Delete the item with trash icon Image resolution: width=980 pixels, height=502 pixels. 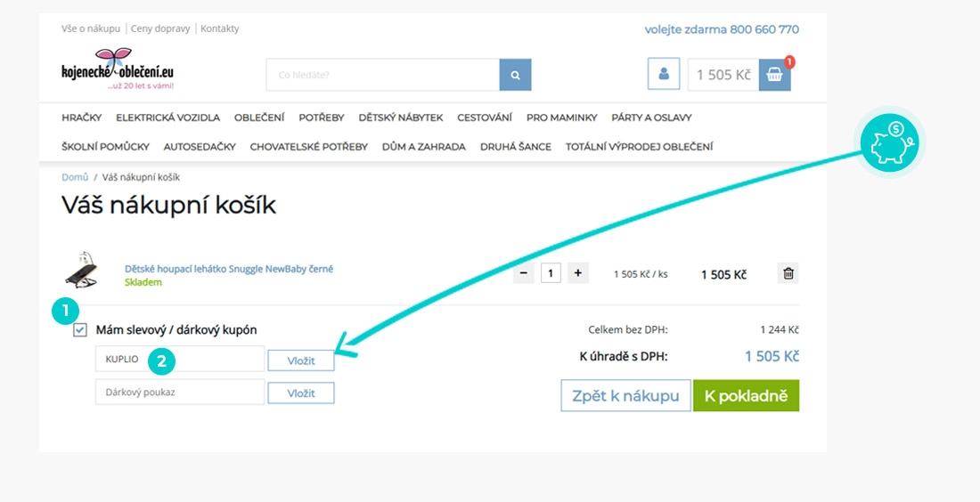788,273
